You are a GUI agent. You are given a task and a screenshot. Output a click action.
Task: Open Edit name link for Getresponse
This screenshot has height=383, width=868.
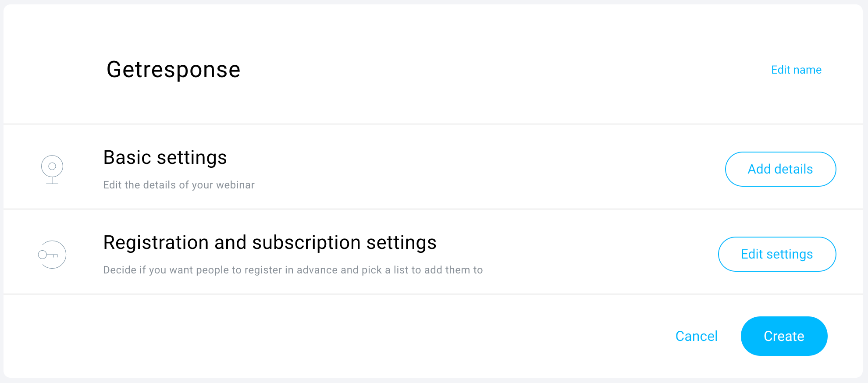[796, 70]
